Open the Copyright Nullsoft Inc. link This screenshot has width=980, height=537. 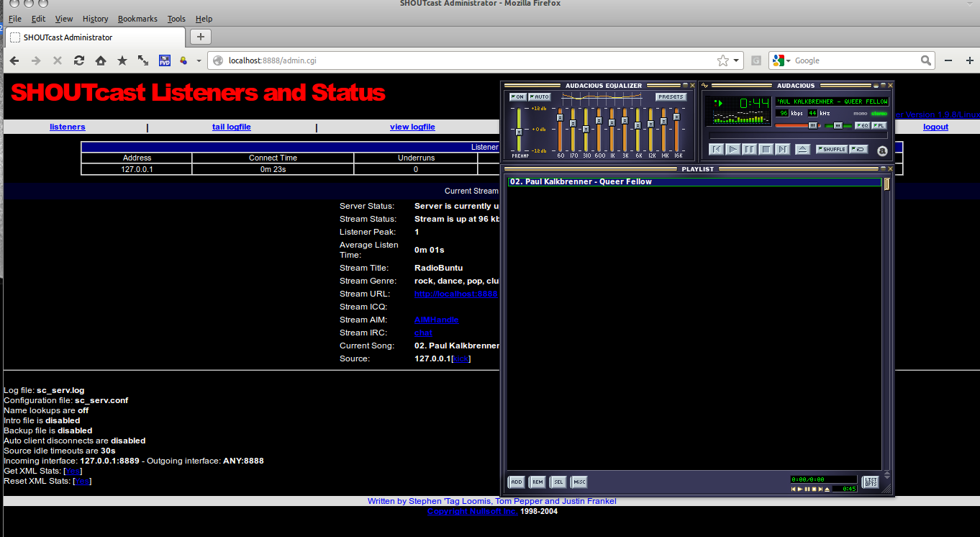(472, 511)
